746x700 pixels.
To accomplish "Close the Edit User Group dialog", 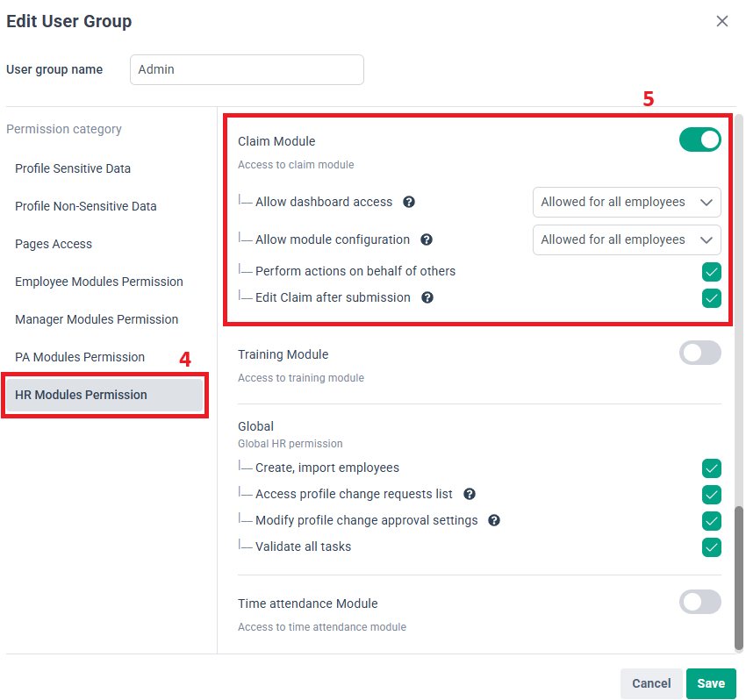I will [x=722, y=21].
